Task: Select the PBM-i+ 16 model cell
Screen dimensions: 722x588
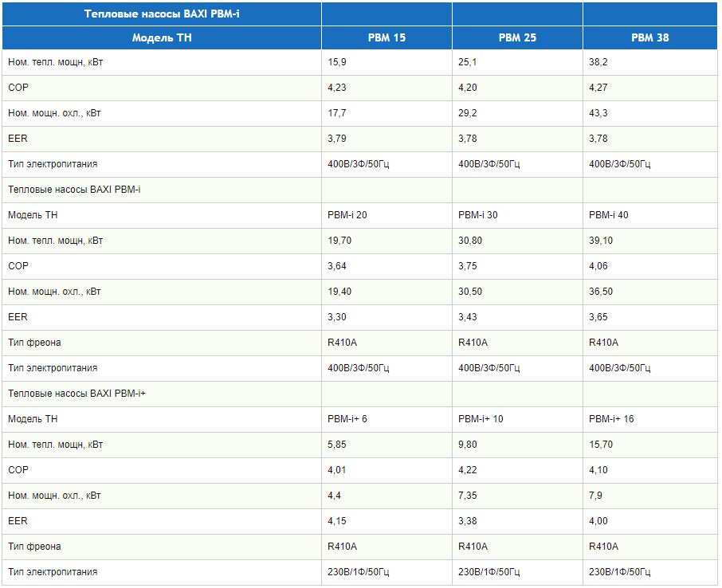Action: tap(611, 419)
